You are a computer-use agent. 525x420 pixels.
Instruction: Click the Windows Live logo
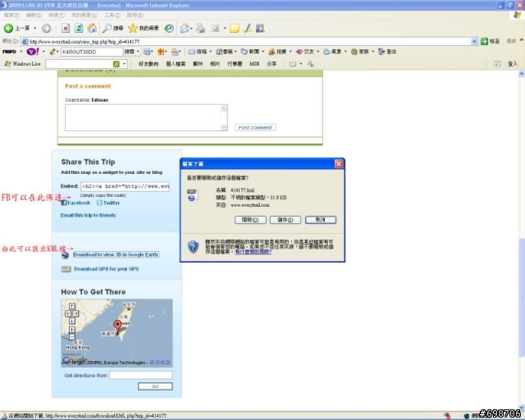(x=22, y=64)
